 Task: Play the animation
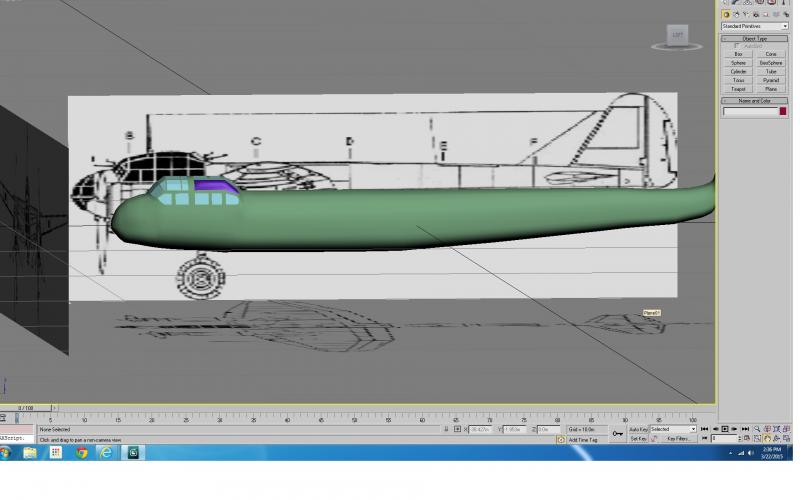[x=724, y=429]
